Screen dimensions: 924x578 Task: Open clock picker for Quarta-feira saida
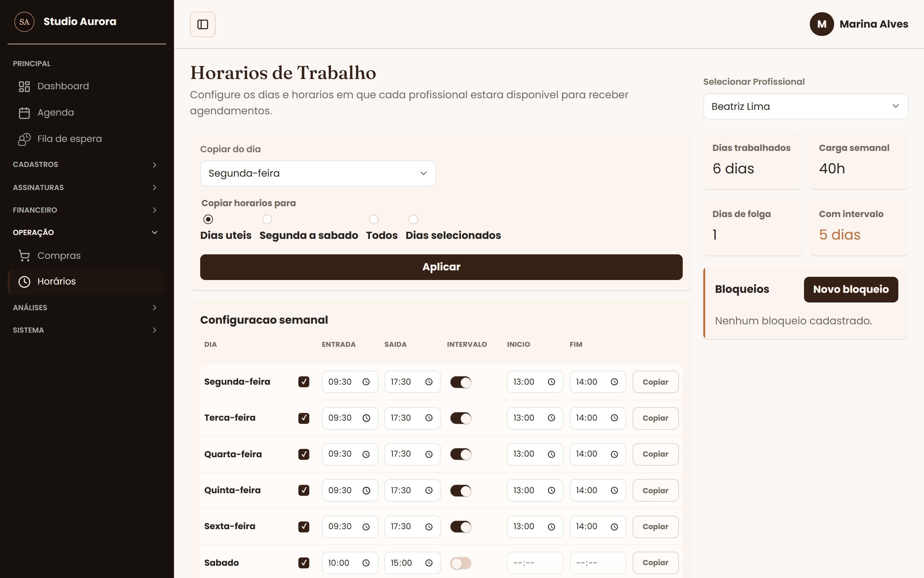429,454
